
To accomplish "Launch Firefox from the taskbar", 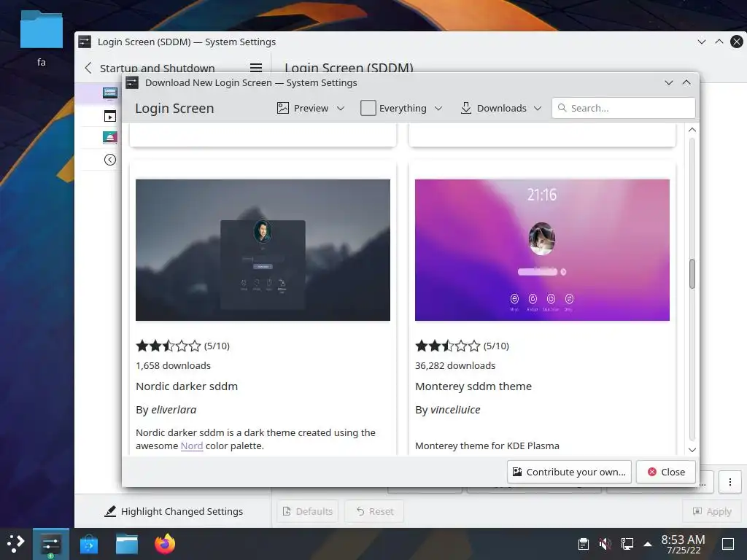I will pyautogui.click(x=165, y=544).
